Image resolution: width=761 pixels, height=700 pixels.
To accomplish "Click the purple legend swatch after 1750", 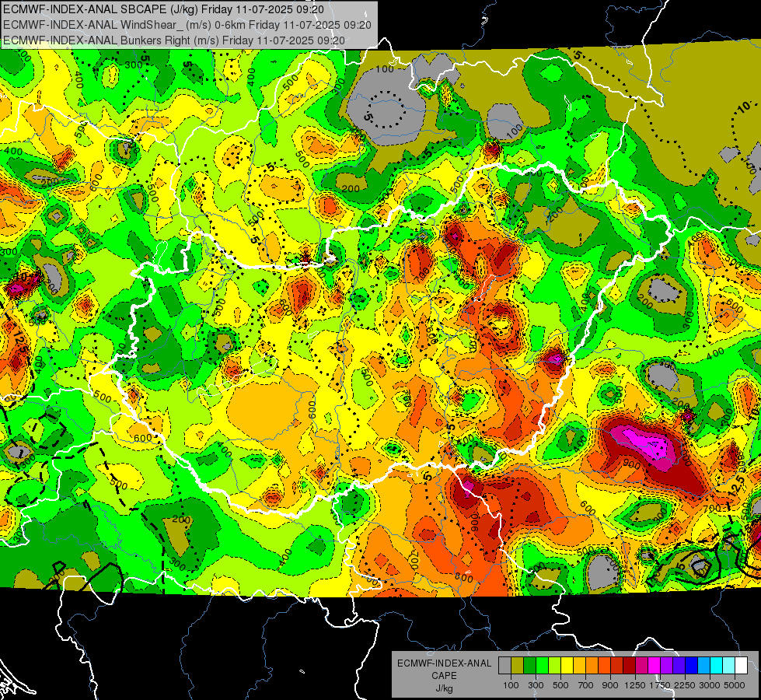I will (666, 665).
